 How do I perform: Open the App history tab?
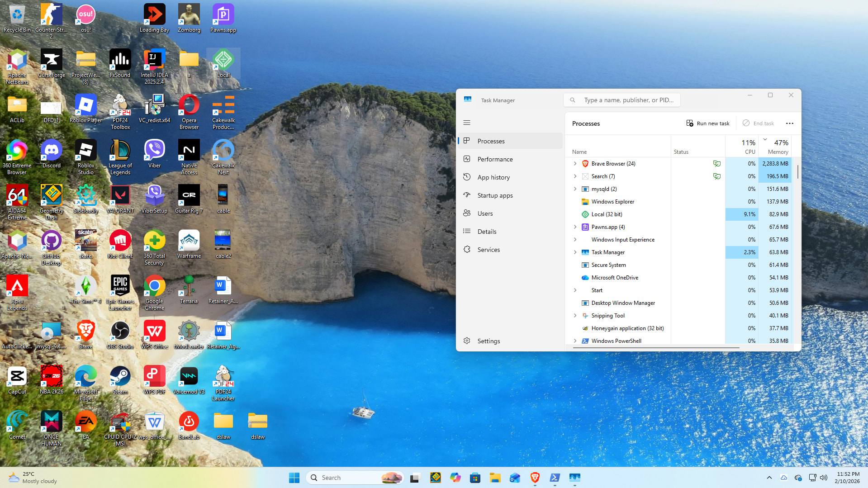510,177
